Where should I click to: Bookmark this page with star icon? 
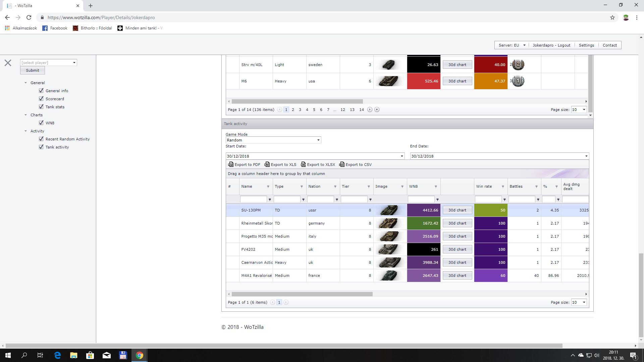tap(612, 17)
